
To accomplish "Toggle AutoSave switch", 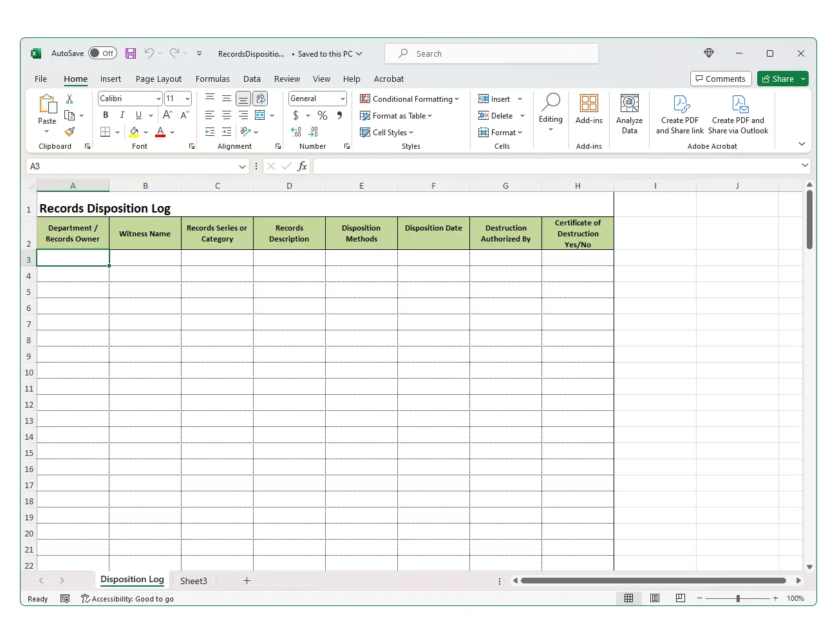I will (102, 53).
